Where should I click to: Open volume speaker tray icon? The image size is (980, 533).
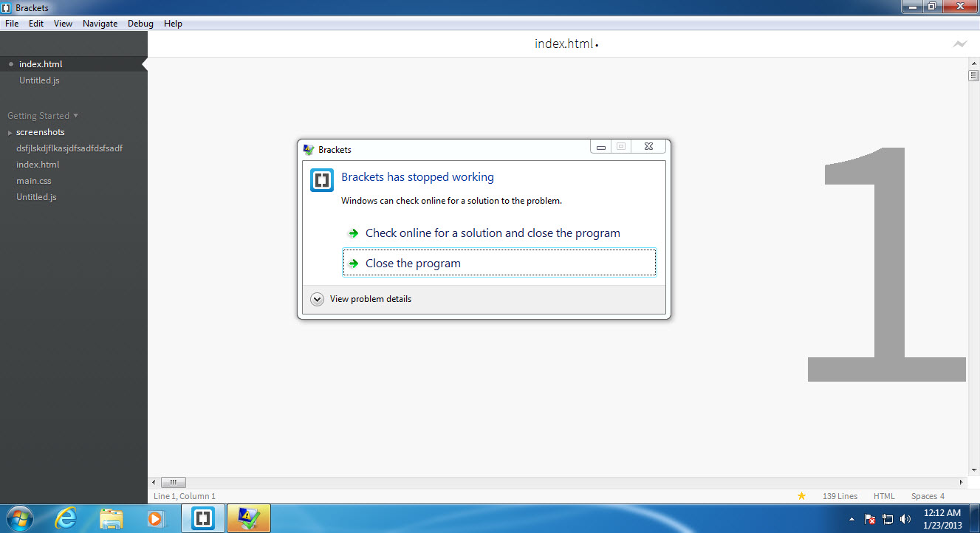click(906, 519)
